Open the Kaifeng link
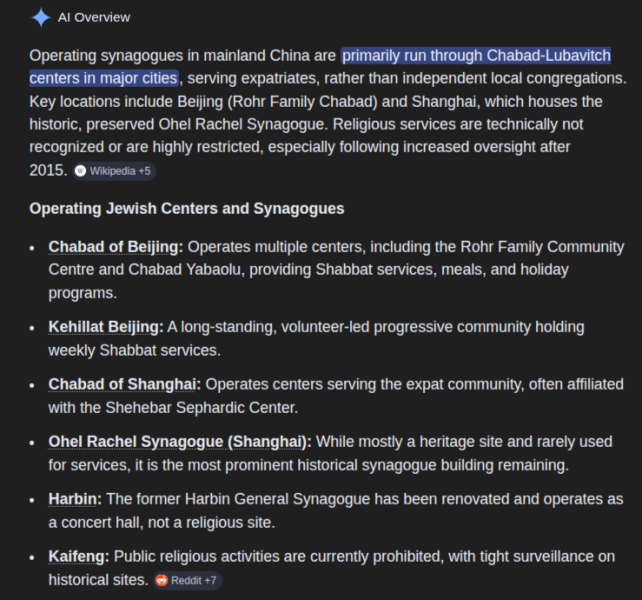This screenshot has width=642, height=600. 77,556
